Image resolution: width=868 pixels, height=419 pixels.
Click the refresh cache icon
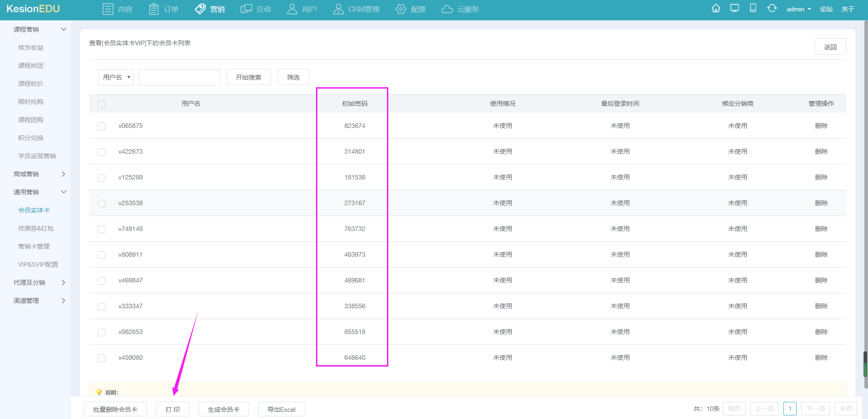tap(772, 9)
